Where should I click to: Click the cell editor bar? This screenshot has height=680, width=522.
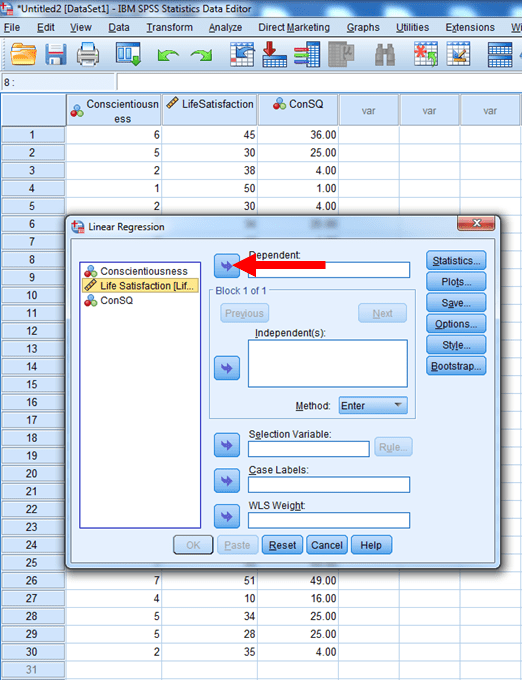tap(319, 82)
